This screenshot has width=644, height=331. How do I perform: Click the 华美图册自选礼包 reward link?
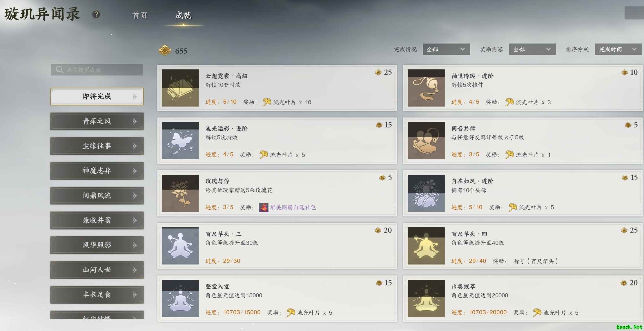pos(293,207)
